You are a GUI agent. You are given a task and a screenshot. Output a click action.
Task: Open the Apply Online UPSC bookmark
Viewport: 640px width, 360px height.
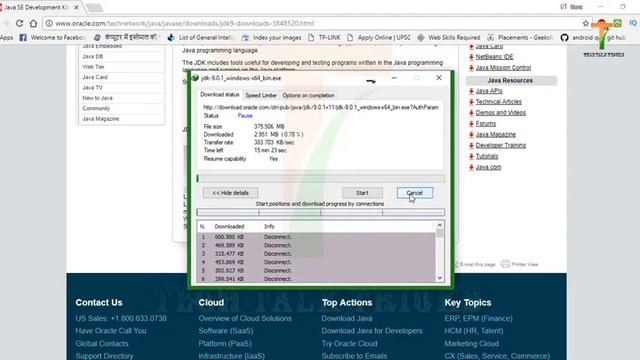point(379,38)
